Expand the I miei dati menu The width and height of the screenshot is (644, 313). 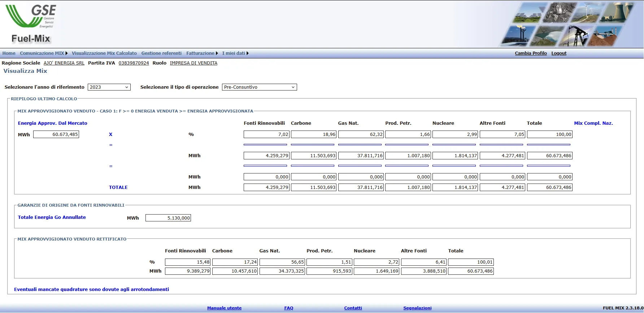[235, 53]
